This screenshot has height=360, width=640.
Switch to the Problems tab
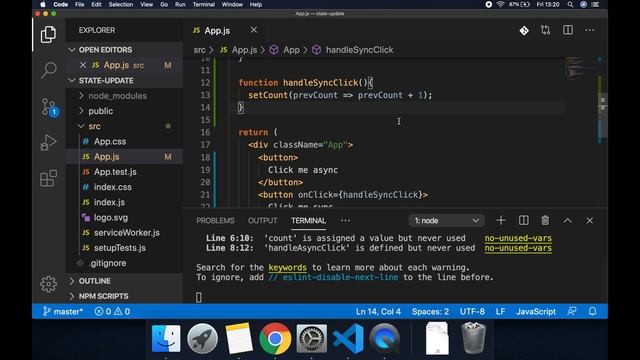coord(215,220)
